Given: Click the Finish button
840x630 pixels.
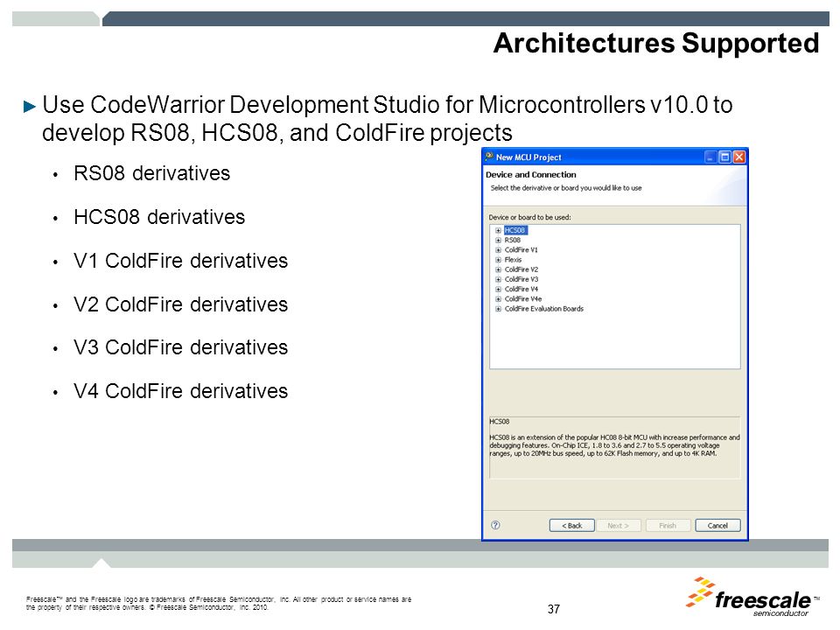Looking at the screenshot, I should [x=668, y=526].
